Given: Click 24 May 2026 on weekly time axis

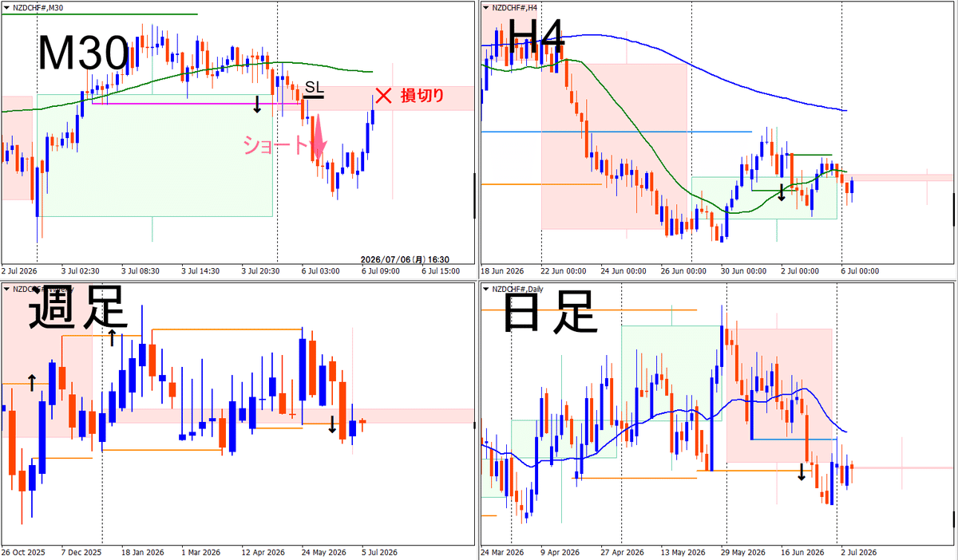Looking at the screenshot, I should [323, 552].
